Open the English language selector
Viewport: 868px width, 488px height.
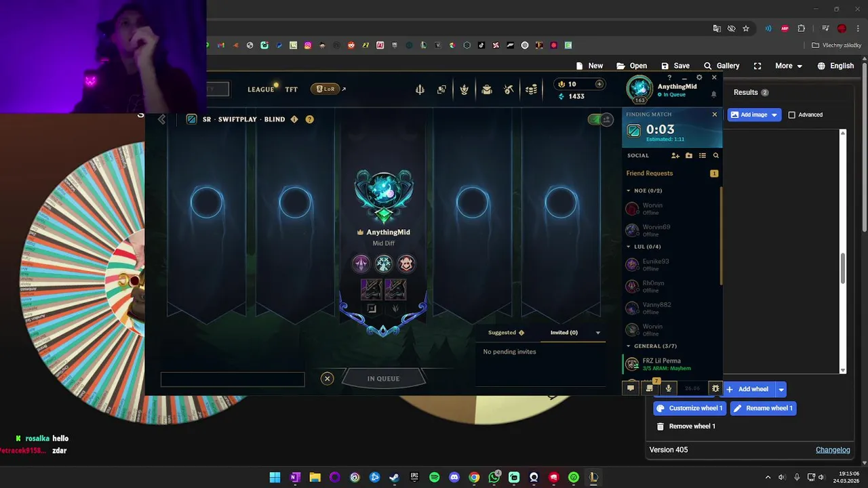(x=835, y=66)
